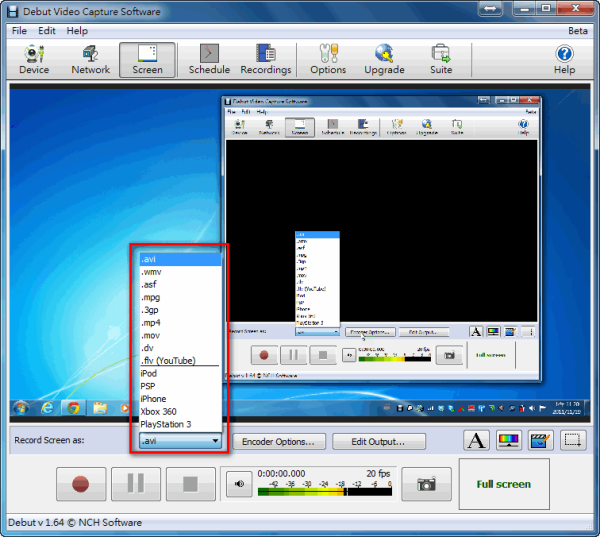The width and height of the screenshot is (600, 537).
Task: Open Encoder Options dialog
Action: 279,441
